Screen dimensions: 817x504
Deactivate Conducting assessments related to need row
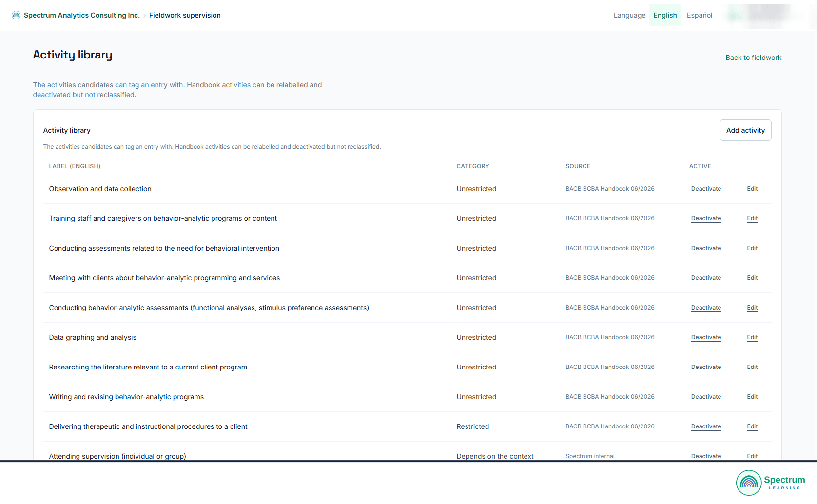coord(706,248)
